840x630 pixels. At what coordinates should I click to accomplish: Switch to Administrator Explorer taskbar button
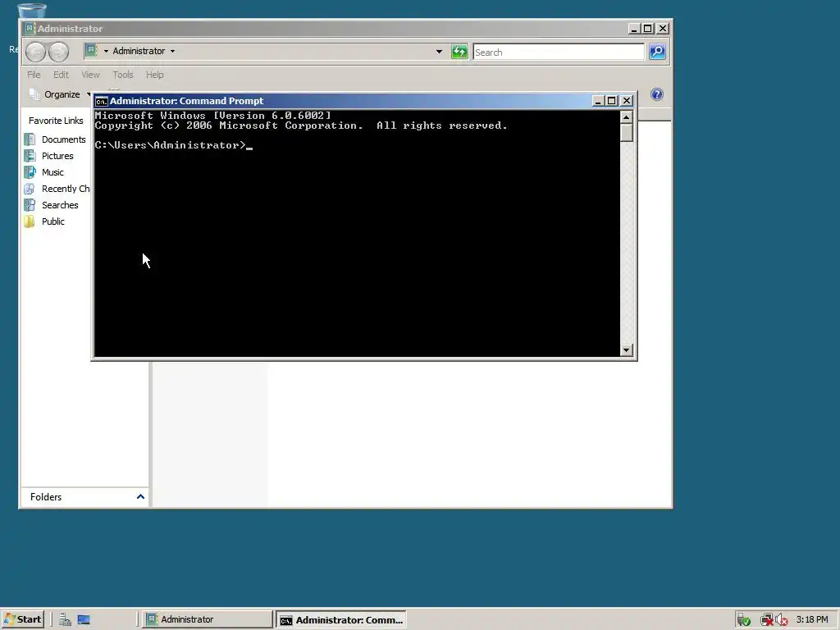208,619
